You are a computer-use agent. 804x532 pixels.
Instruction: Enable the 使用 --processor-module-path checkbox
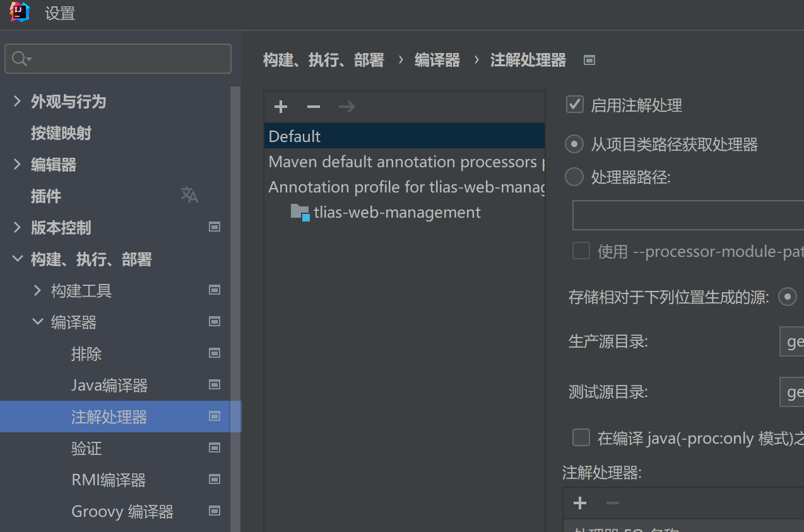coord(581,251)
